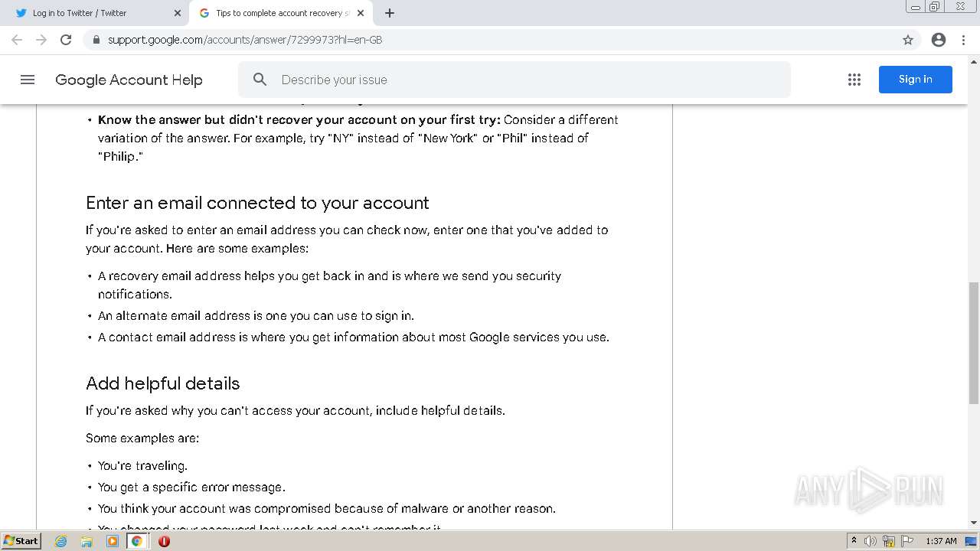Open the media player taskbar icon

point(113,541)
